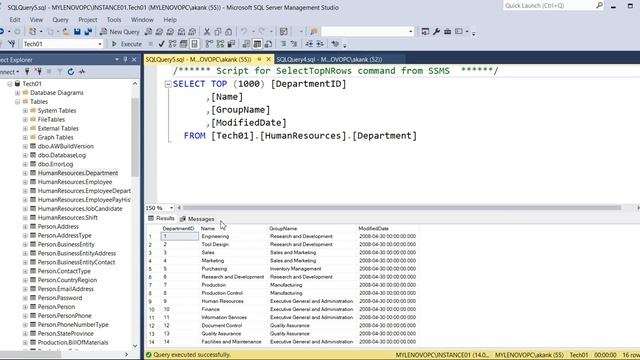Select the 'Engineering' cell in results
640x360 pixels.
coord(233,236)
